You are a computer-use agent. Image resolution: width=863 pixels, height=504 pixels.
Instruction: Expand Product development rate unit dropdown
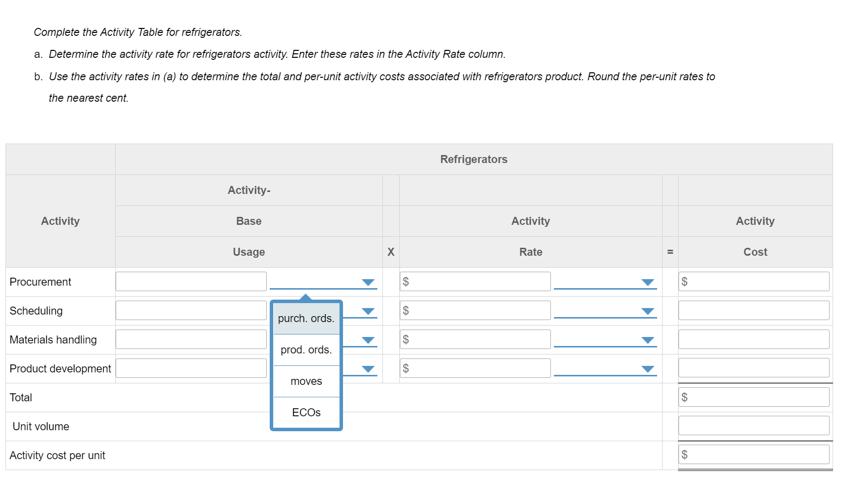[x=647, y=369]
